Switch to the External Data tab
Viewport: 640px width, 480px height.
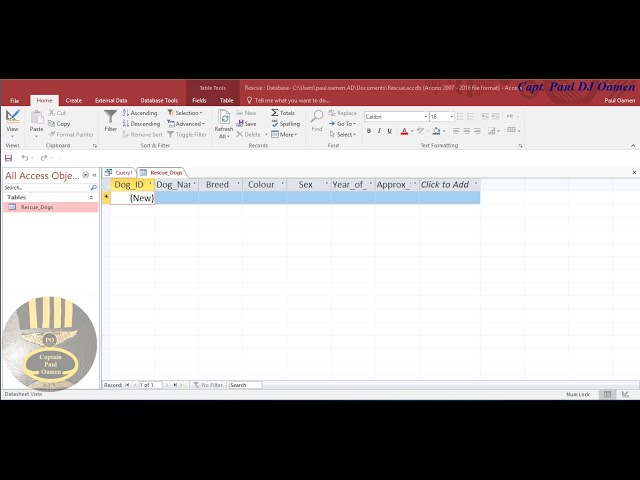pyautogui.click(x=111, y=100)
